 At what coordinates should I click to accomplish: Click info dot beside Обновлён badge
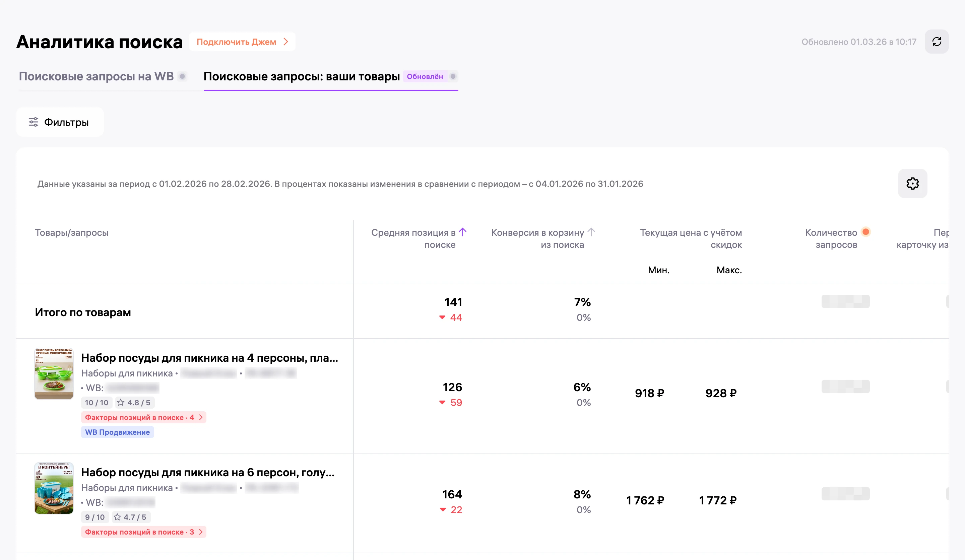453,77
